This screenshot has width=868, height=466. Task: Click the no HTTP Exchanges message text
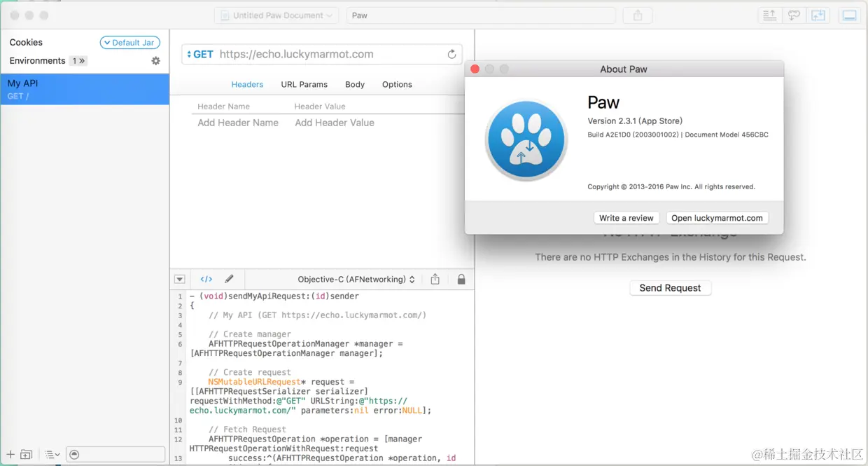point(671,257)
